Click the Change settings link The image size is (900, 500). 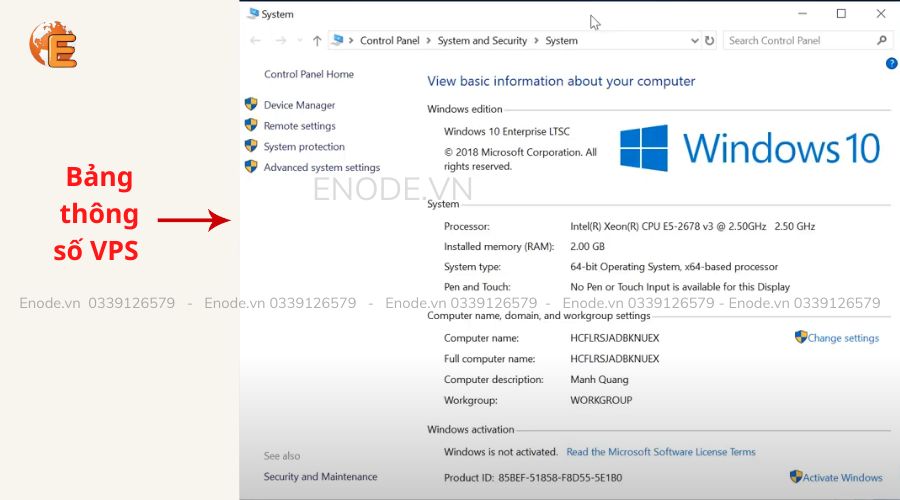point(843,338)
